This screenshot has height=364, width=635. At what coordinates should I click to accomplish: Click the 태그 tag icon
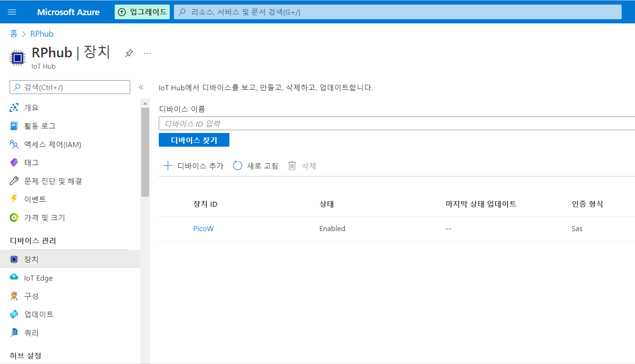click(14, 162)
